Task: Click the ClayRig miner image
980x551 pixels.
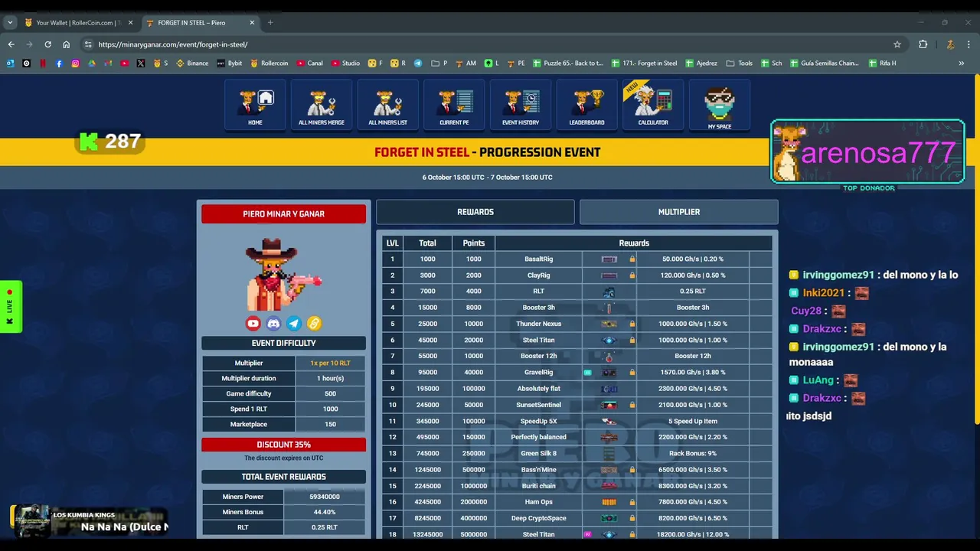Action: click(x=609, y=275)
